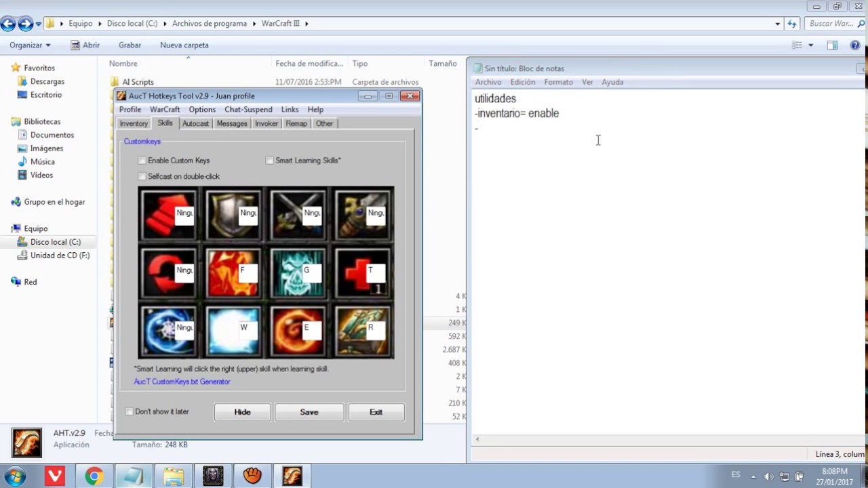Select the AI Scripts folder row

138,82
